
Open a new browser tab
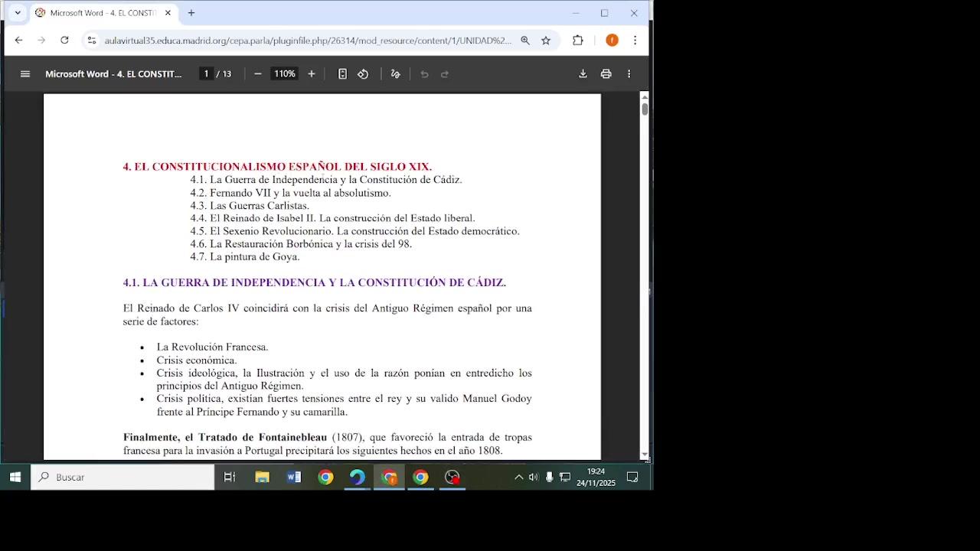click(x=191, y=13)
